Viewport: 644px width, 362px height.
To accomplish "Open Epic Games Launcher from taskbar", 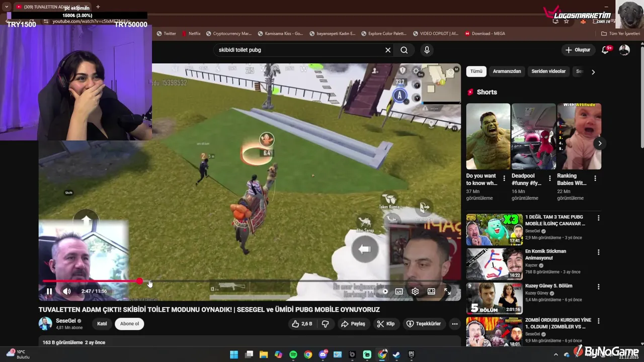I will click(412, 354).
